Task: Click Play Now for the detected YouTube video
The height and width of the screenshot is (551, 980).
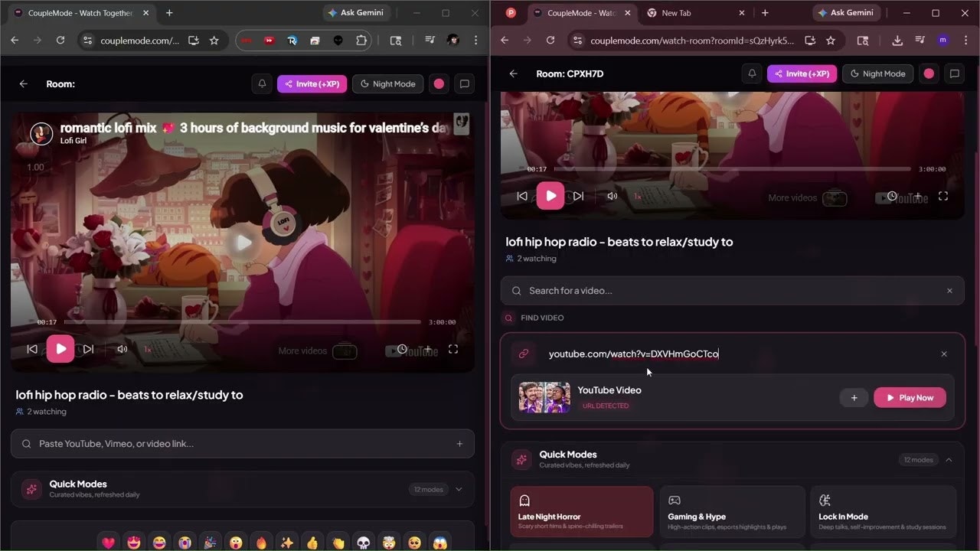Action: pos(910,397)
